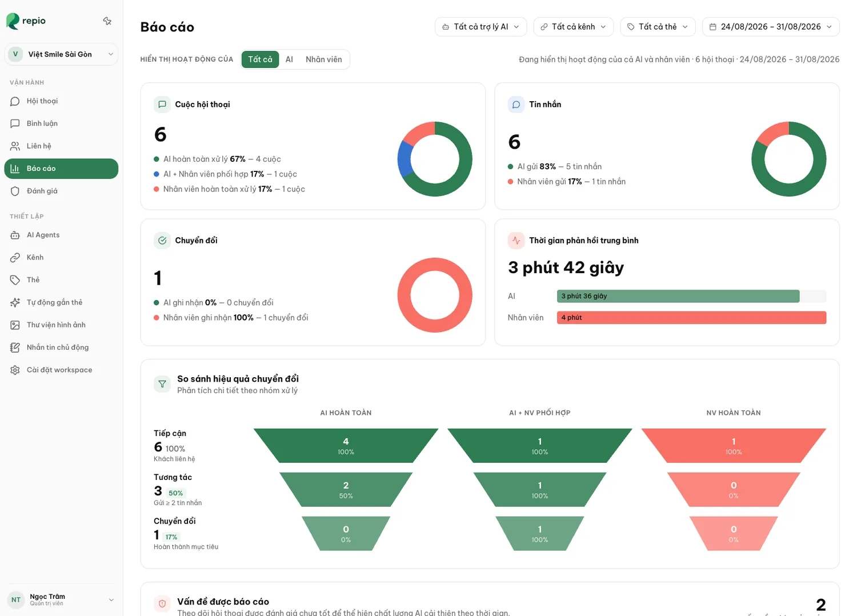This screenshot has width=857, height=616.
Task: Click the pin sidebar icon
Action: tap(107, 21)
